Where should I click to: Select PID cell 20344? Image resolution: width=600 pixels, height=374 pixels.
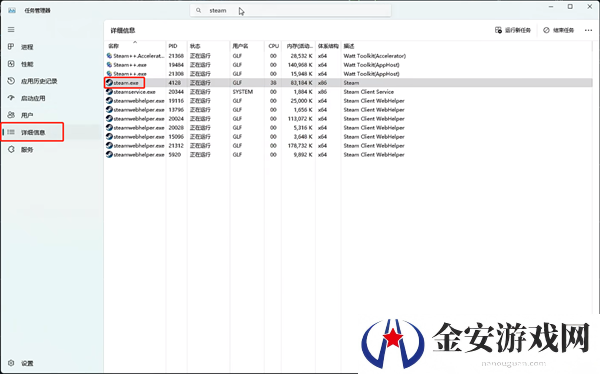tap(176, 91)
